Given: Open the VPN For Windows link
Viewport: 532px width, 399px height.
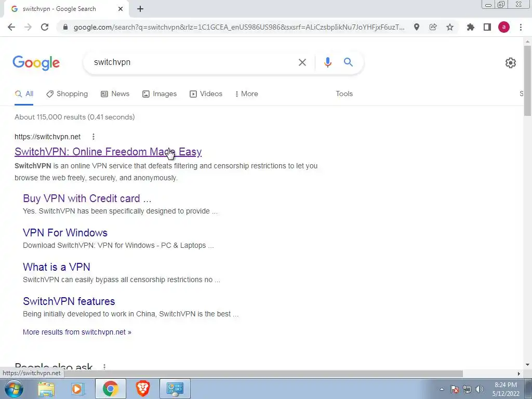Looking at the screenshot, I should click(65, 233).
